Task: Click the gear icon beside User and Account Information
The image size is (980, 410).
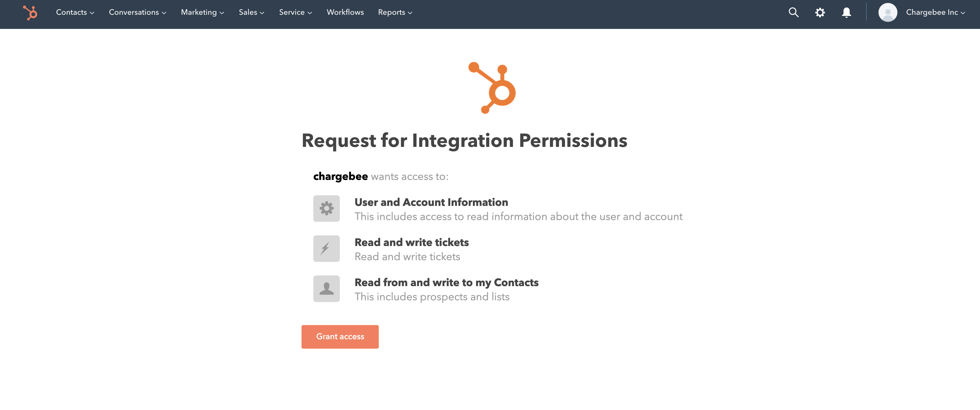Action: [326, 209]
